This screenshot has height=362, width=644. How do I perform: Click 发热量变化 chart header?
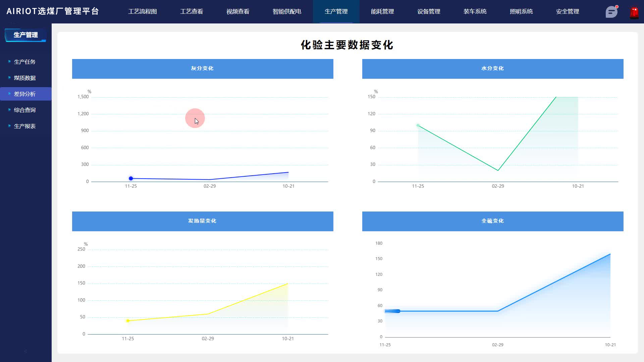click(203, 221)
